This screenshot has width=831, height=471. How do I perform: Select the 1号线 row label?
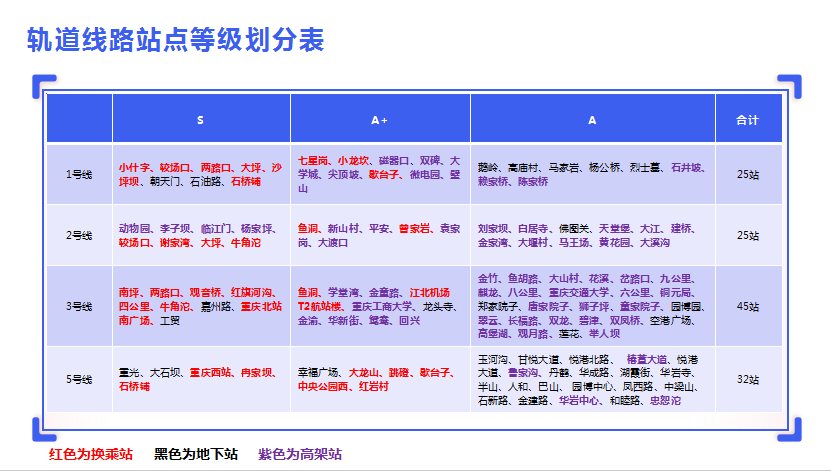[x=79, y=174]
